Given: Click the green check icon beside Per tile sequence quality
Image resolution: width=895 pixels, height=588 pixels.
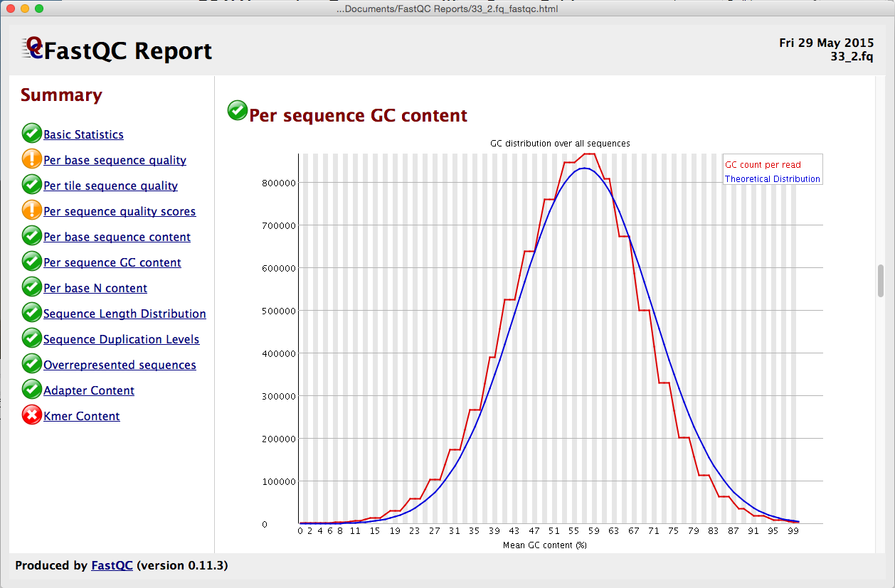Looking at the screenshot, I should pyautogui.click(x=31, y=185).
